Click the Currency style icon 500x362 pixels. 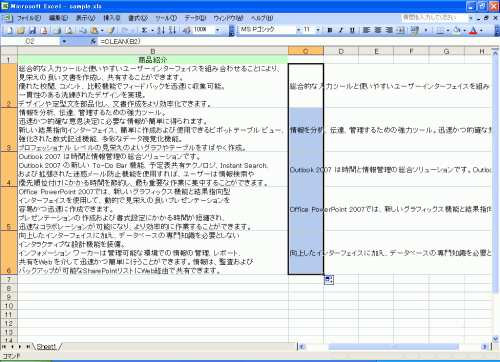415,30
